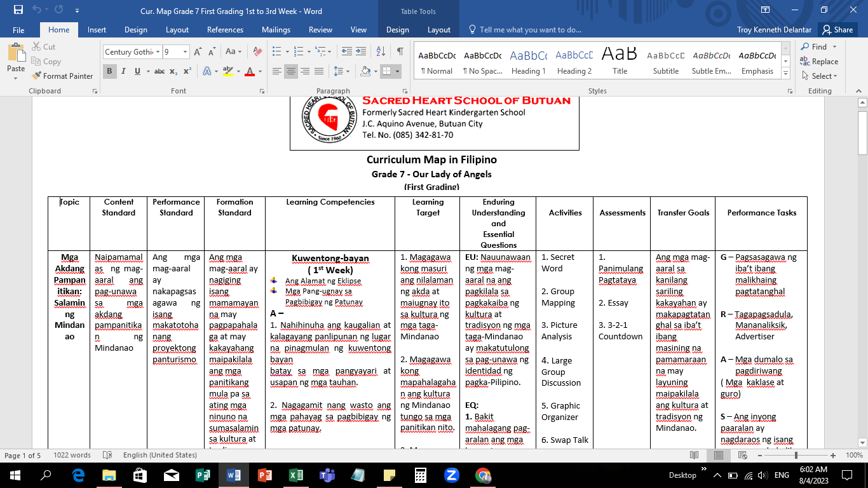Click the Tell me what you want search box
The image size is (868, 488).
pos(524,30)
